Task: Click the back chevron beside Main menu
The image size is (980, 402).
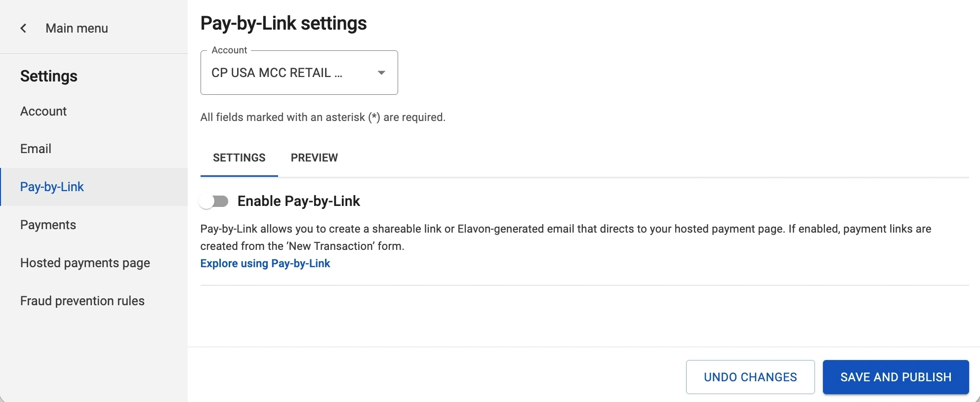Action: pos(23,28)
